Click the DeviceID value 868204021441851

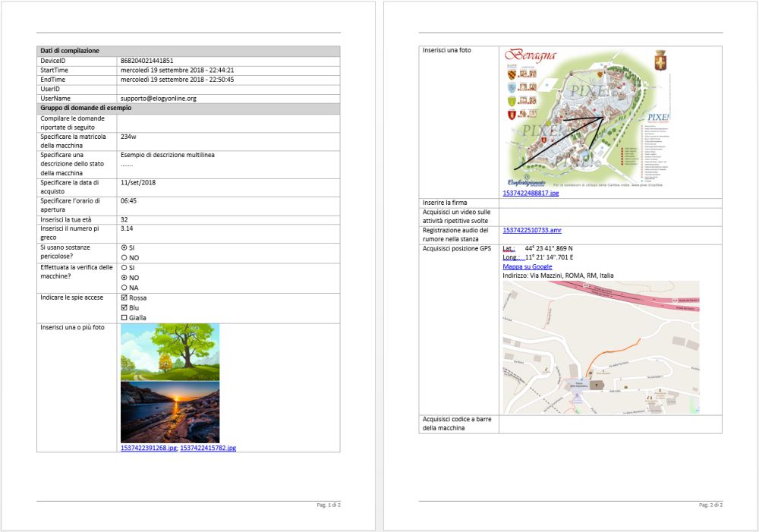[x=146, y=61]
